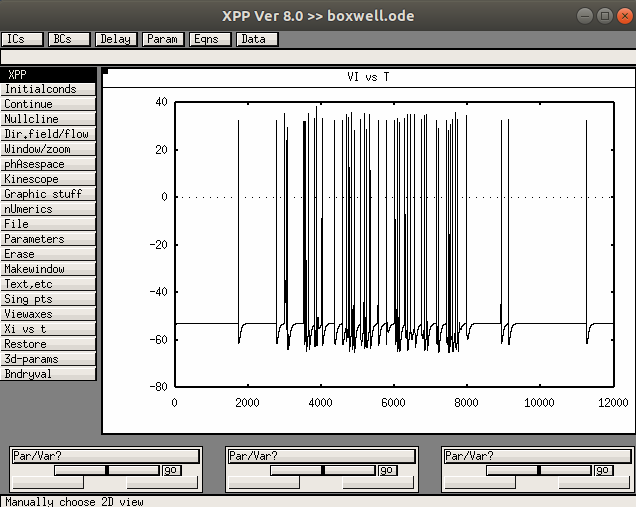Viewport: 636px width, 507px height.
Task: Click the second slider's Par/Var? field
Action: pyautogui.click(x=322, y=456)
